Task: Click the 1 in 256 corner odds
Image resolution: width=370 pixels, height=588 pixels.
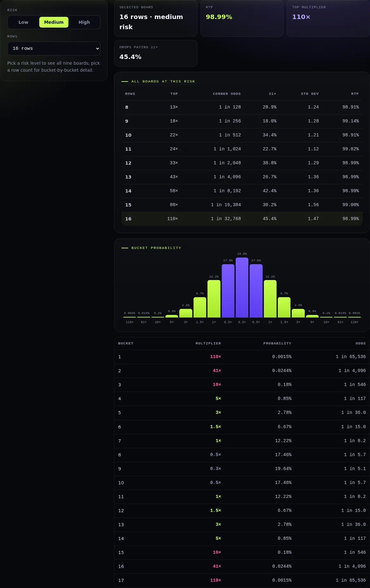Action: (x=230, y=121)
